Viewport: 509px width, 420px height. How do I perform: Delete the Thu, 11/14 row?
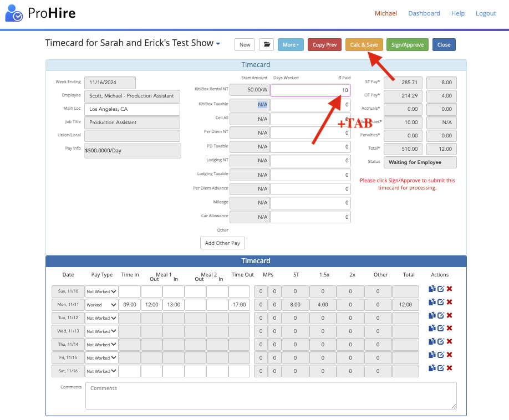[449, 341]
